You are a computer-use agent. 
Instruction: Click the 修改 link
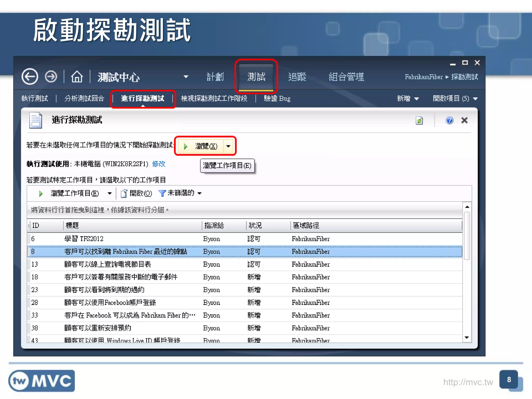click(x=159, y=164)
